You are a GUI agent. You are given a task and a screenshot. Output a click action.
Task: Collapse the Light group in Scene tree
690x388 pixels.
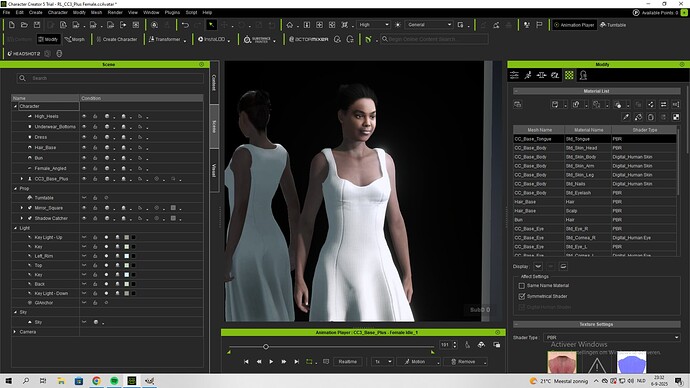tap(15, 228)
